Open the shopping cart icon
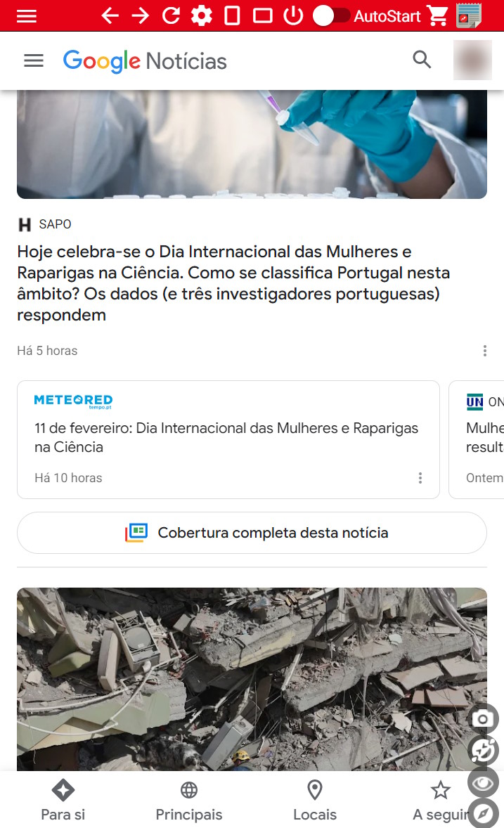The image size is (504, 828). (x=438, y=16)
